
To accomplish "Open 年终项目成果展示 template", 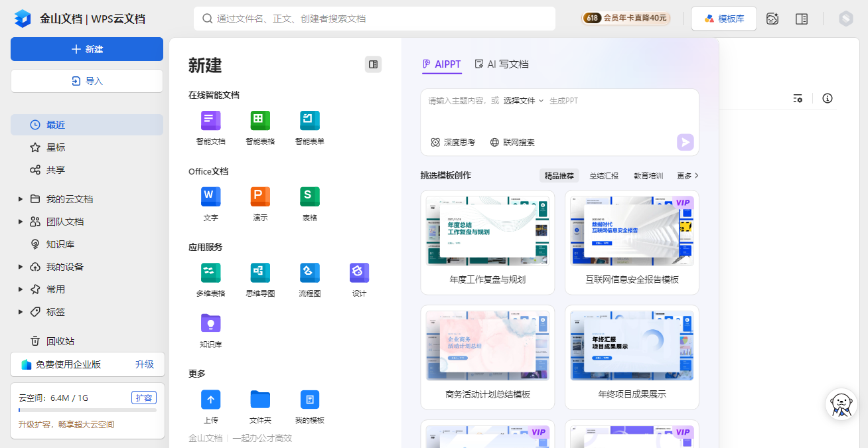I will tap(632, 357).
